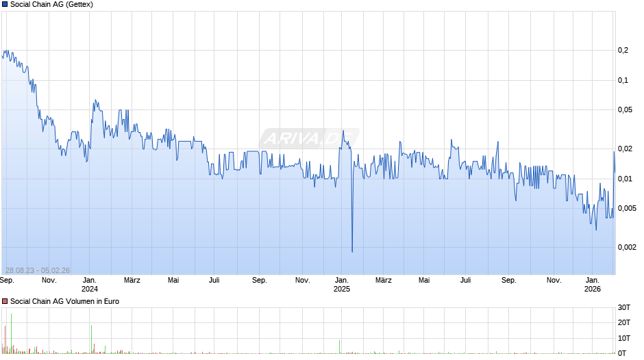
Task: Click the 0,2 price axis label
Action: (623, 50)
